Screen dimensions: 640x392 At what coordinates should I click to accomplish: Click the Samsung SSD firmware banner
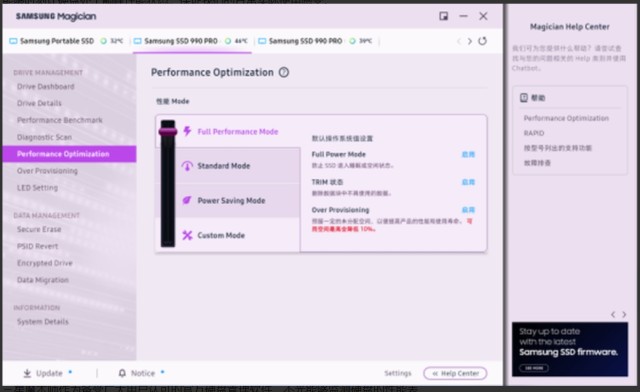[x=570, y=349]
